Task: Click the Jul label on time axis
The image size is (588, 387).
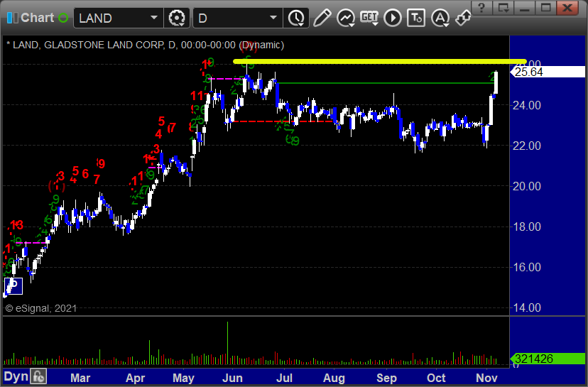Action: [x=284, y=378]
